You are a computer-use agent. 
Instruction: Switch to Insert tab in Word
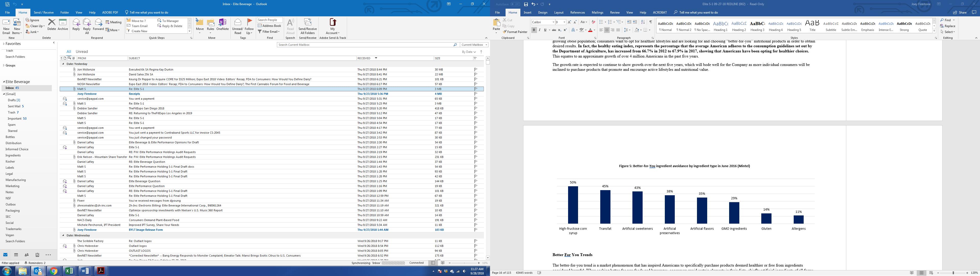[x=527, y=13]
